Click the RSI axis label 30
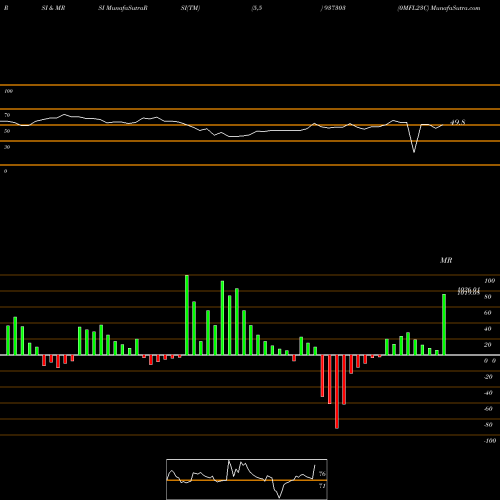This screenshot has width=500, height=500. click(x=7, y=147)
